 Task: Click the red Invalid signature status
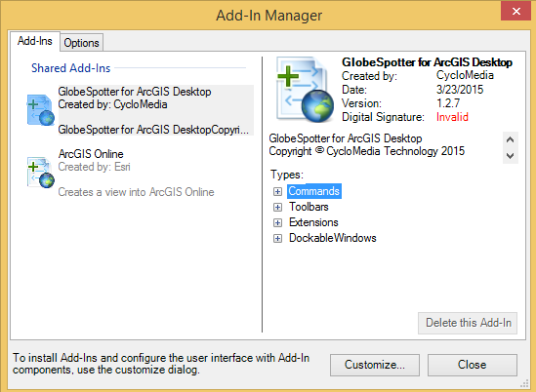(452, 117)
